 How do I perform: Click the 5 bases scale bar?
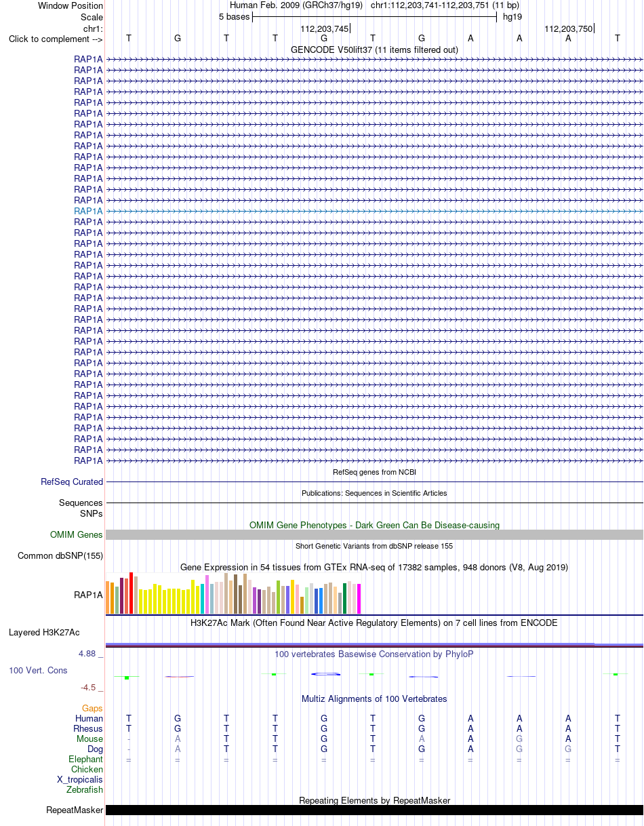[x=374, y=17]
